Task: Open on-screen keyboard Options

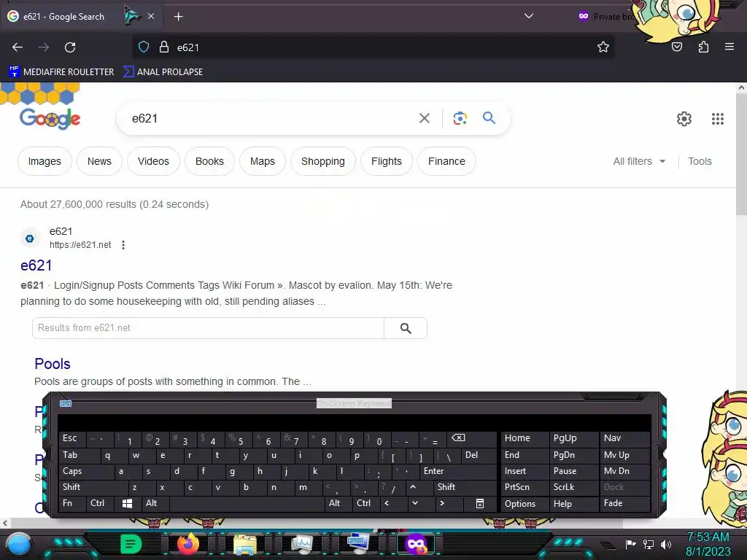Action: (x=524, y=504)
